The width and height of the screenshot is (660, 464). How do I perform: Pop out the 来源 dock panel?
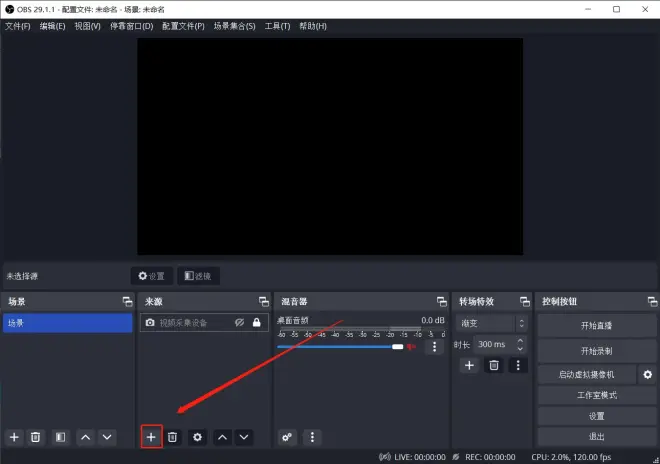(263, 301)
